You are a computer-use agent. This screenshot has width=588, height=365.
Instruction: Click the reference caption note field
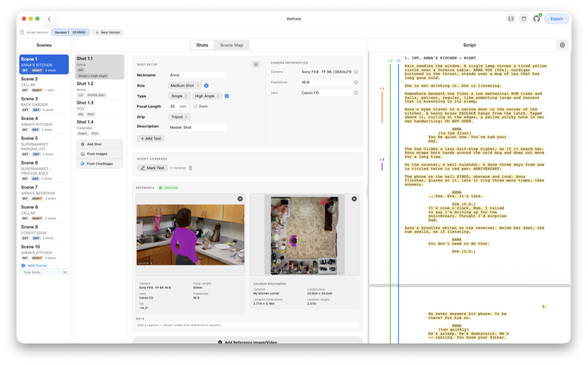(x=247, y=325)
